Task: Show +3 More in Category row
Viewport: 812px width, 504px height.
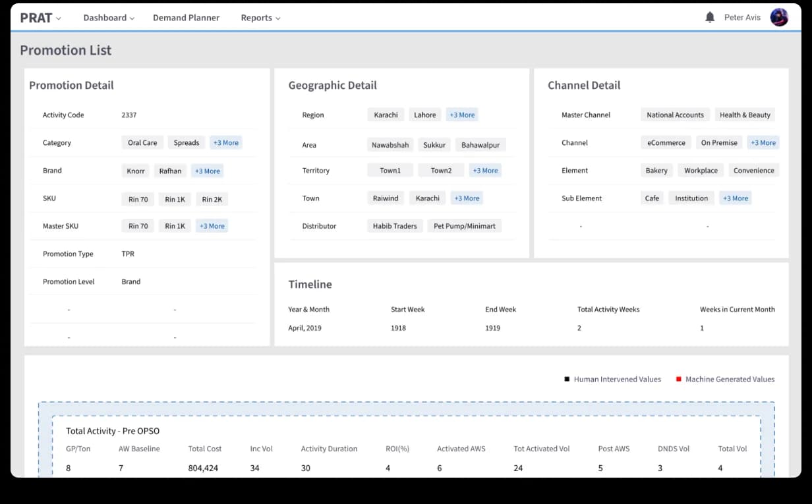Action: tap(226, 142)
